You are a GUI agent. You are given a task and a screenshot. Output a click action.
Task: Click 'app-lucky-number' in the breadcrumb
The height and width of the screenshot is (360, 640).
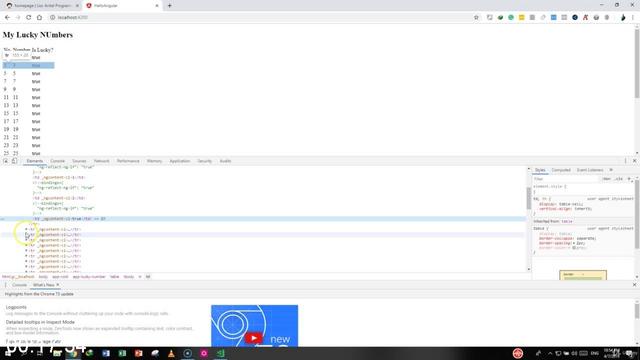click(x=89, y=277)
